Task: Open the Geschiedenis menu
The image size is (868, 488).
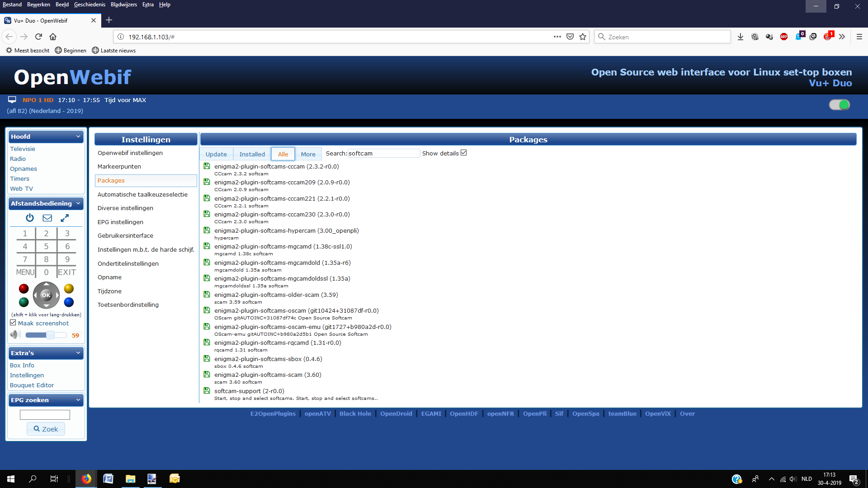Action: point(90,5)
